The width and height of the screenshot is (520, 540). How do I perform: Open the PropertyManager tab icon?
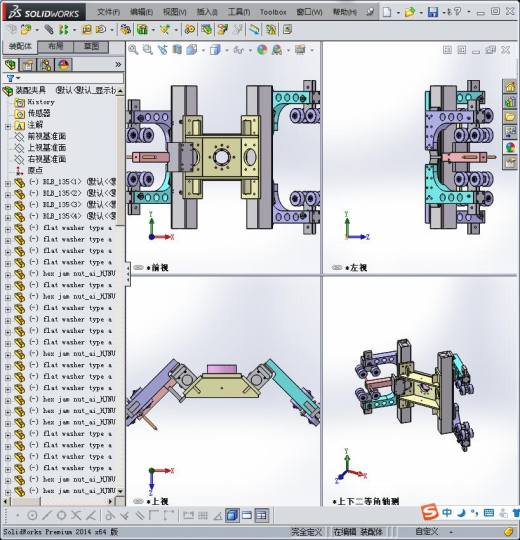pos(28,65)
